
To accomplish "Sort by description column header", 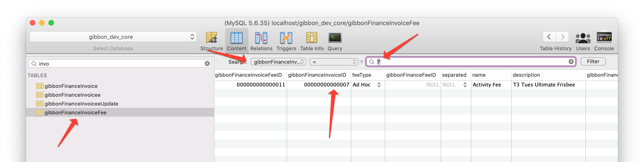I will pyautogui.click(x=548, y=75).
